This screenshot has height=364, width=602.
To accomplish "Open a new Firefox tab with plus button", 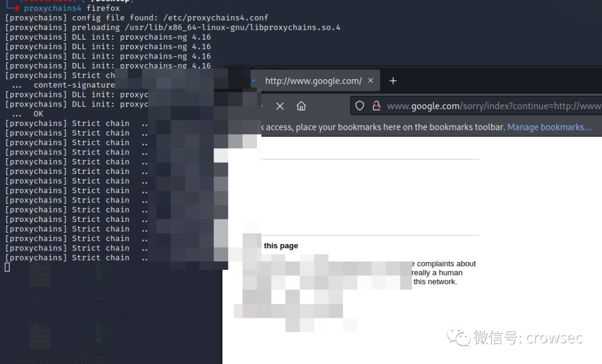I will pyautogui.click(x=393, y=81).
